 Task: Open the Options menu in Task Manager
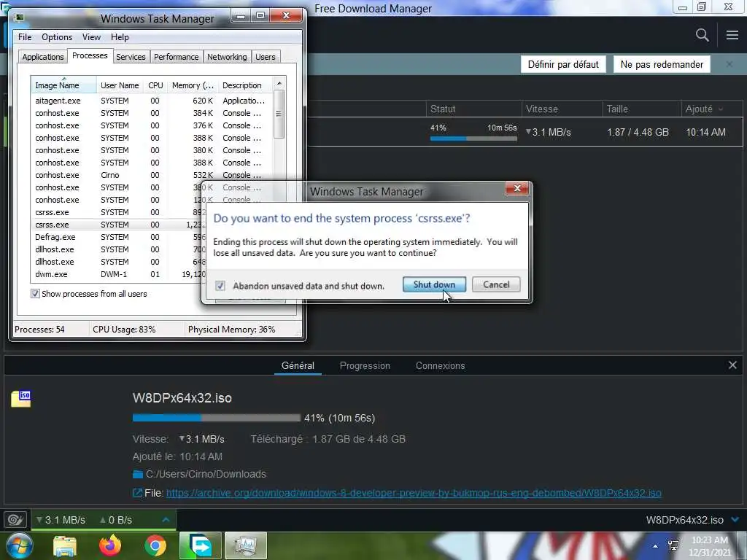click(57, 37)
